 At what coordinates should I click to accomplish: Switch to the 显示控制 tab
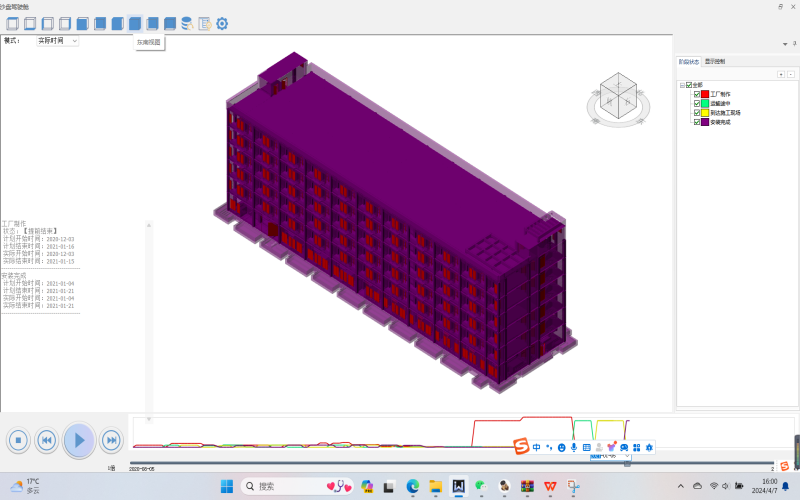tap(715, 61)
